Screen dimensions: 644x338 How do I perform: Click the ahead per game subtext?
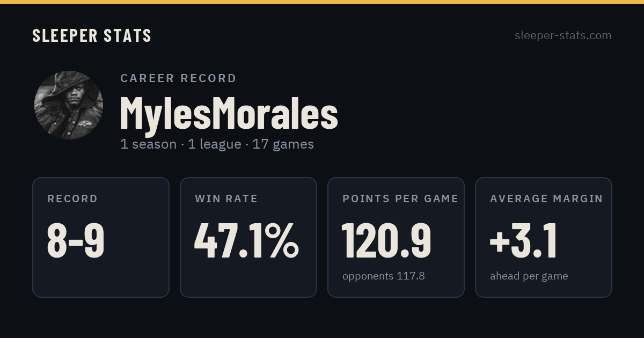[x=529, y=276]
